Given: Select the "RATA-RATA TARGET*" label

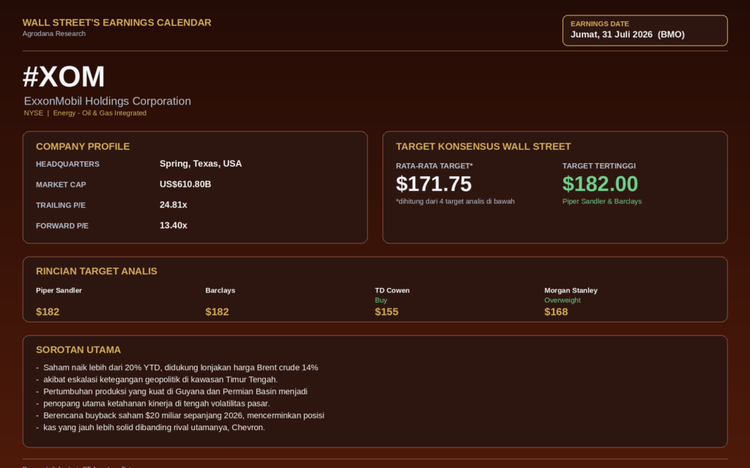Looking at the screenshot, I should click(434, 166).
